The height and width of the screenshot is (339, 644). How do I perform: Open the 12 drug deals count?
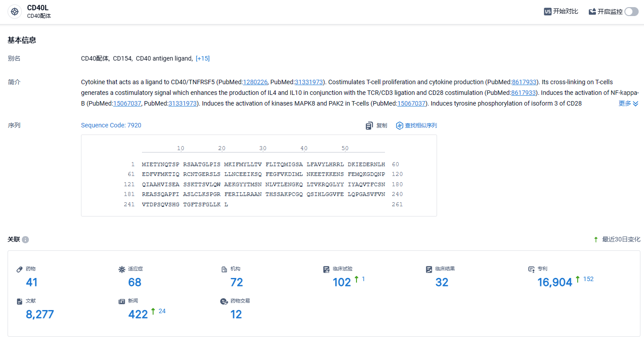point(236,314)
